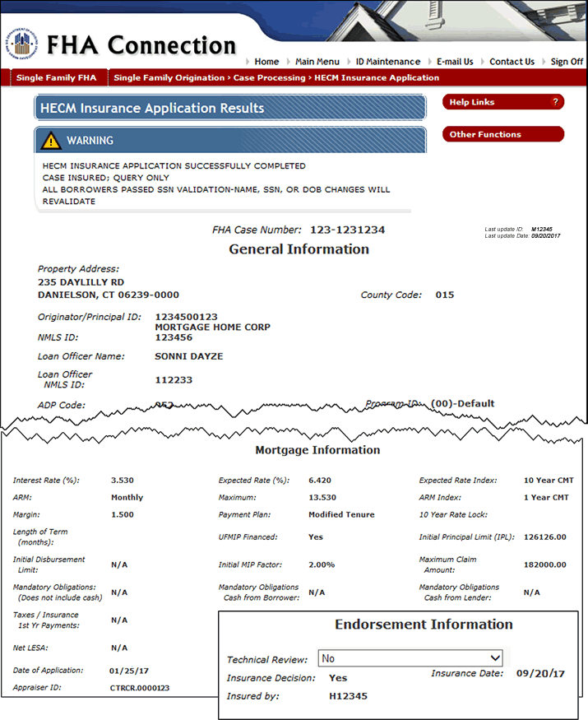
Task: Select ID Maintenance in the top navigation
Action: [x=388, y=62]
